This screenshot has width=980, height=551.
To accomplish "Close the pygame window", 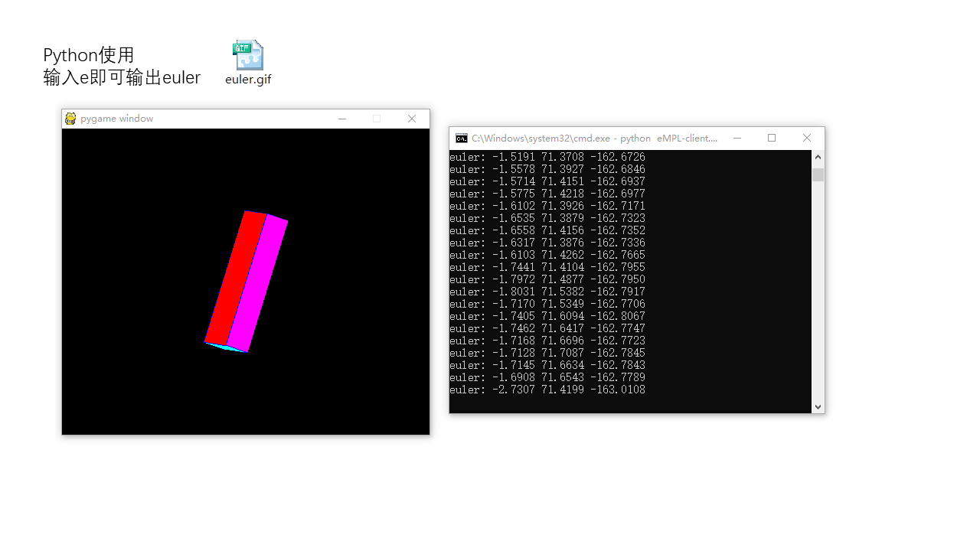I will click(412, 119).
